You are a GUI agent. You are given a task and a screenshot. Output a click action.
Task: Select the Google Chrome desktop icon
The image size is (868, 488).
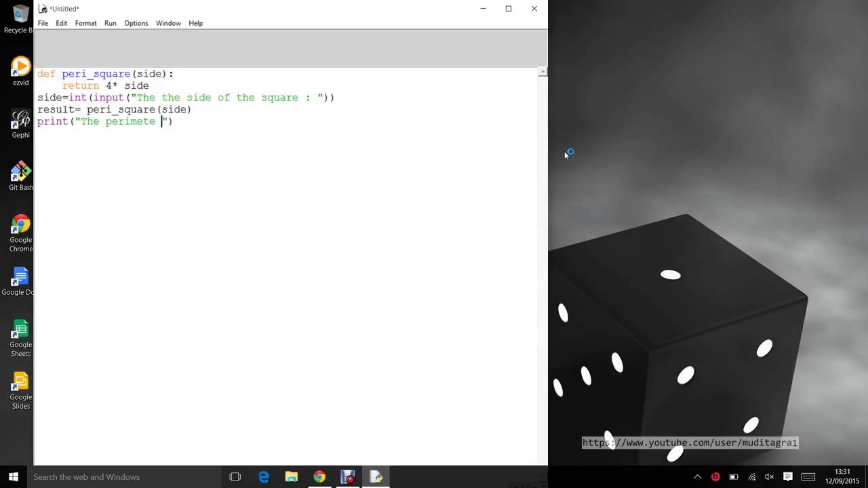(x=21, y=233)
